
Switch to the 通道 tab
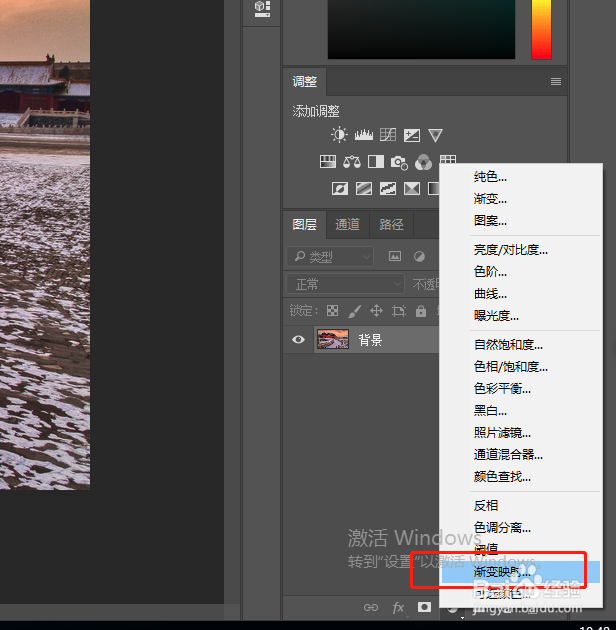coord(348,224)
